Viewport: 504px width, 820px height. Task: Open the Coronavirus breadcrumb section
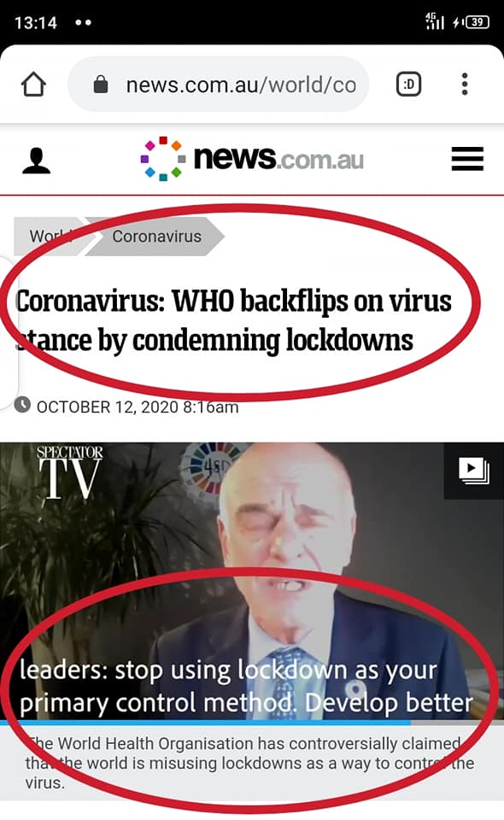(x=155, y=236)
